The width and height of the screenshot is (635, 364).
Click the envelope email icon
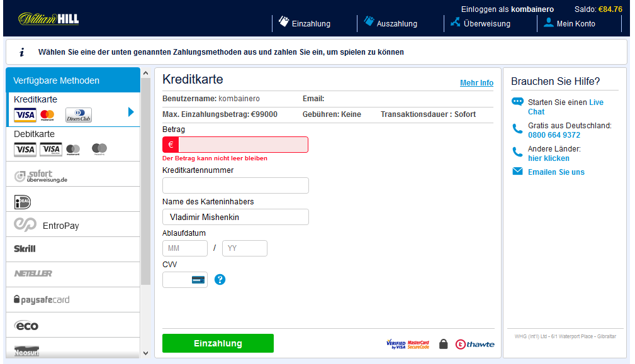click(x=517, y=171)
